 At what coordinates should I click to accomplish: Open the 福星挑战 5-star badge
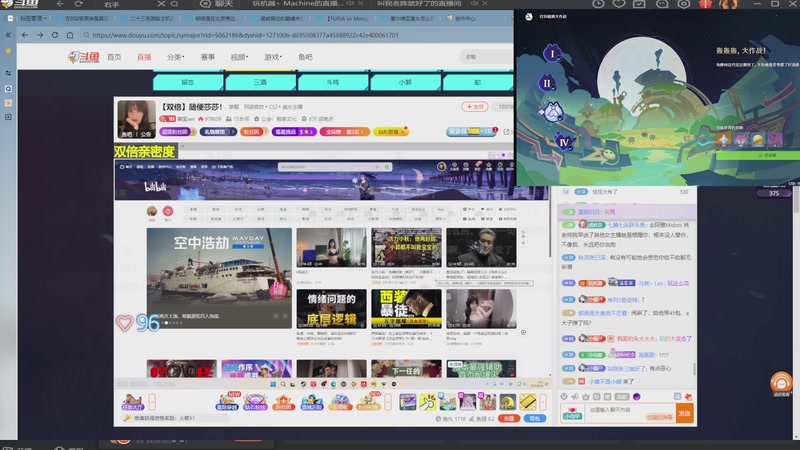coord(294,132)
